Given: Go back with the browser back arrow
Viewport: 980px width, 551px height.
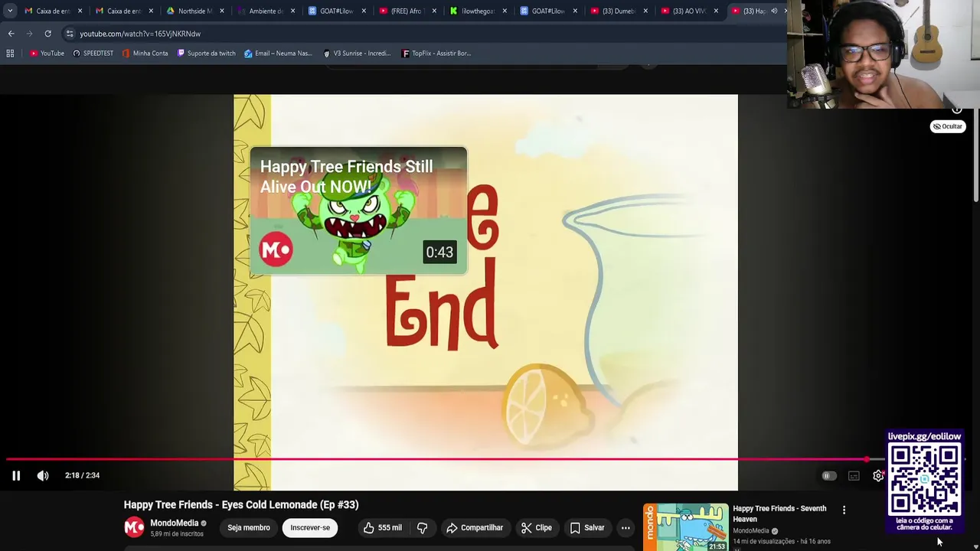Looking at the screenshot, I should (11, 34).
